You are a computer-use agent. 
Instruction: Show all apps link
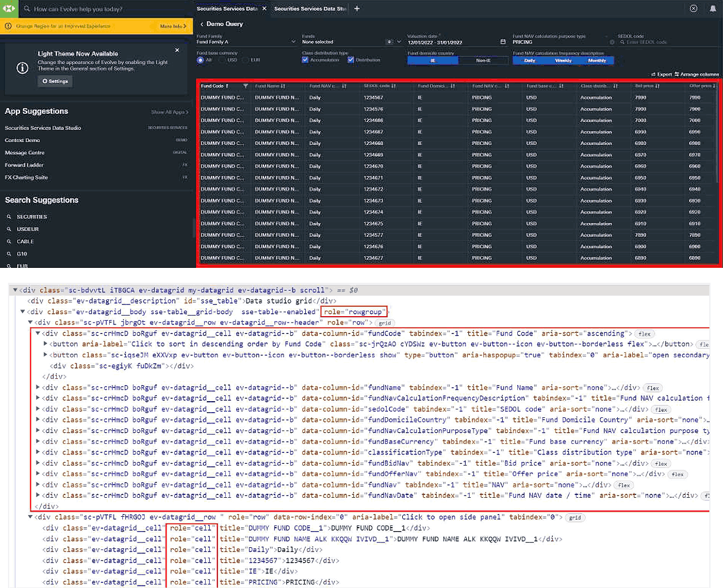170,112
